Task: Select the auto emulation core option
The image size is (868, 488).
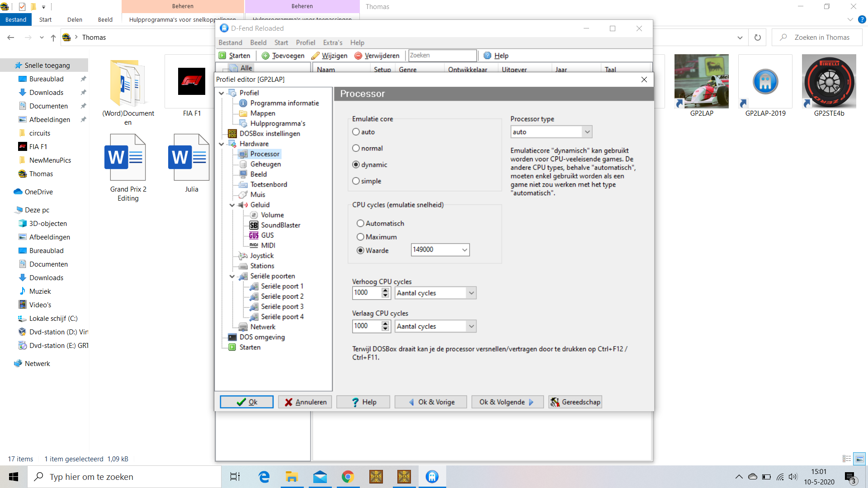Action: point(356,132)
